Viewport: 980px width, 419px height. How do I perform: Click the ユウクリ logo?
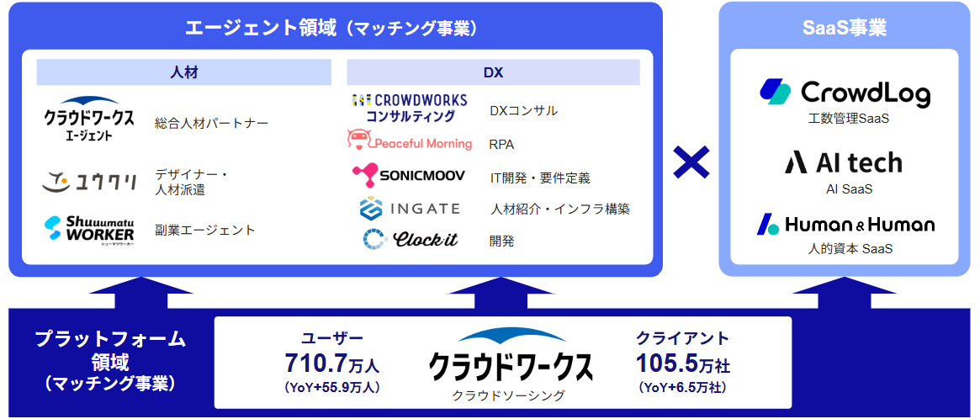[90, 182]
